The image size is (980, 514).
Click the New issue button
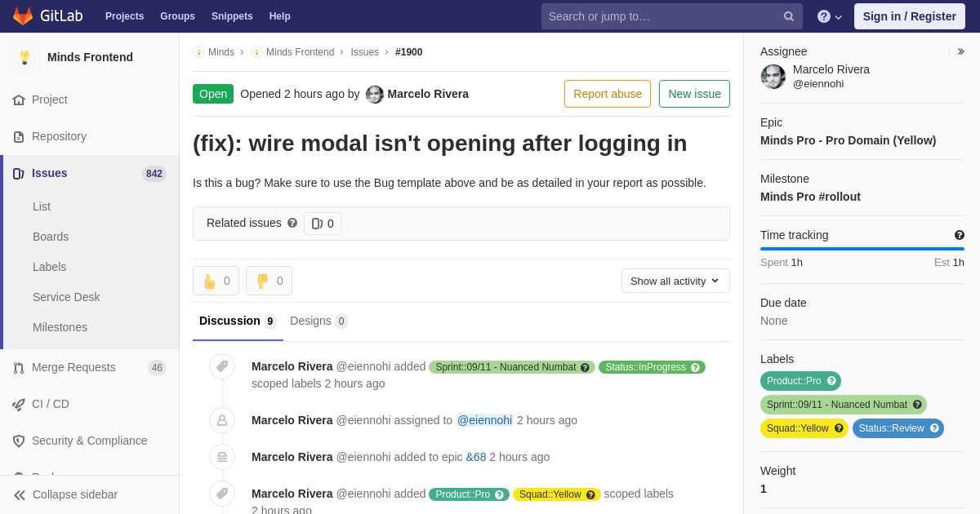(694, 94)
